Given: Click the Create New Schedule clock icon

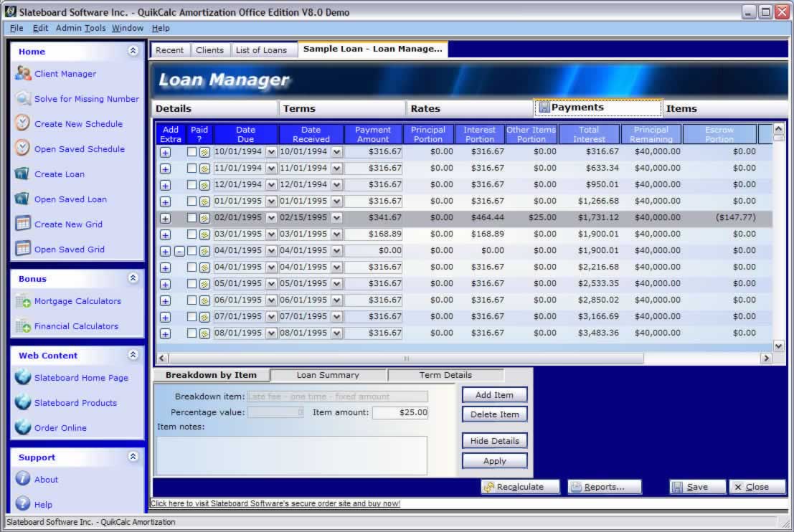Looking at the screenshot, I should click(x=22, y=123).
